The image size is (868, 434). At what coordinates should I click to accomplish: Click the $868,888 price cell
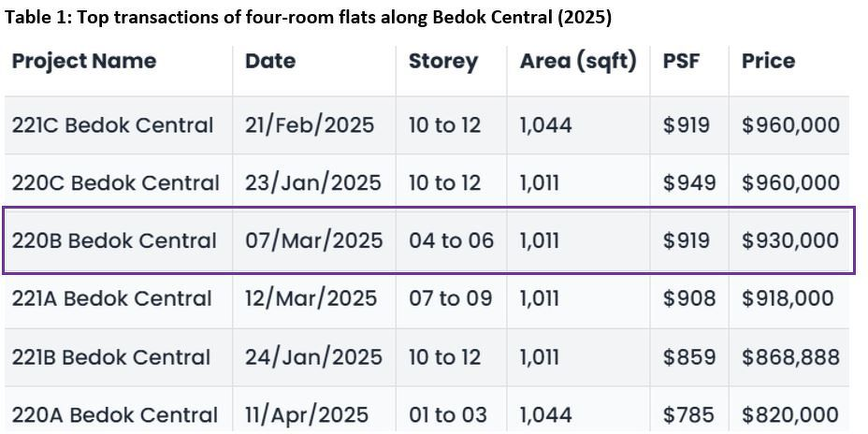point(790,357)
